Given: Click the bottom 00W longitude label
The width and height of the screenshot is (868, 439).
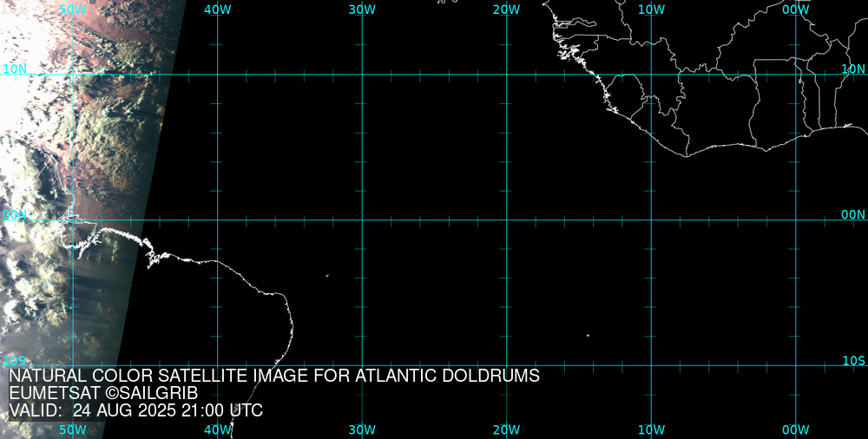Looking at the screenshot, I should [x=796, y=429].
